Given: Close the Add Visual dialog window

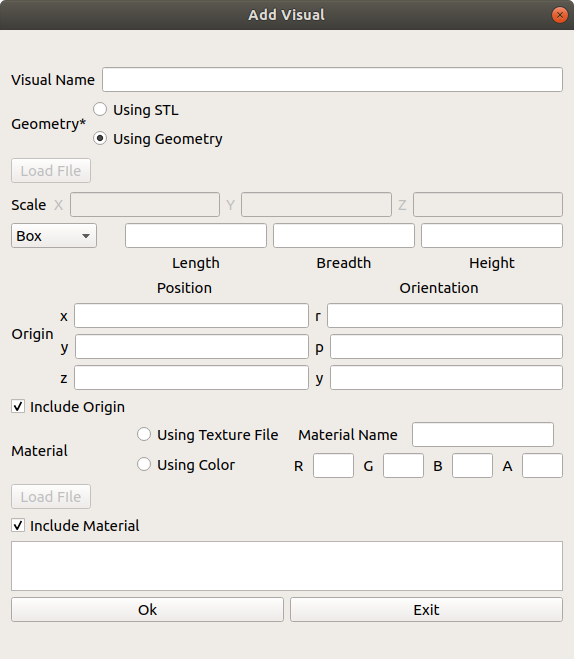Looking at the screenshot, I should 560,15.
